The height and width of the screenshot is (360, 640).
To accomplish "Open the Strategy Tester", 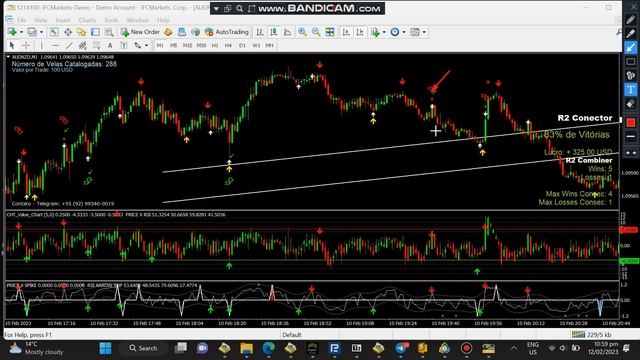I will pos(109,32).
